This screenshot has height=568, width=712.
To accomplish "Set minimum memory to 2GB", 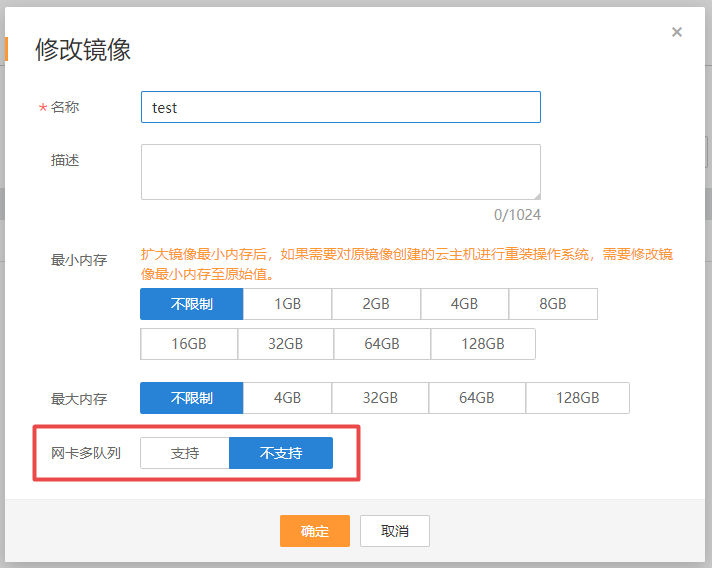I will (x=376, y=304).
